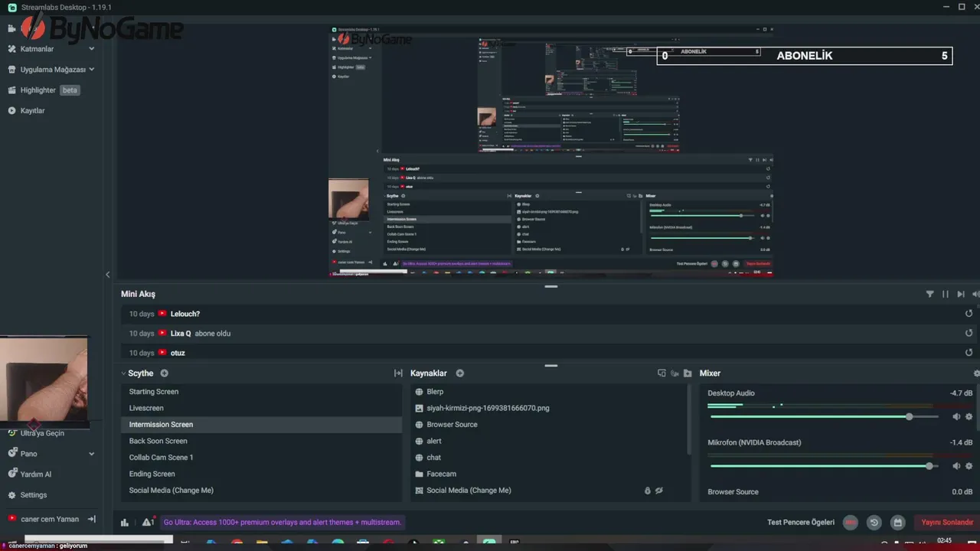Open Desktop Audio settings gear

[969, 417]
